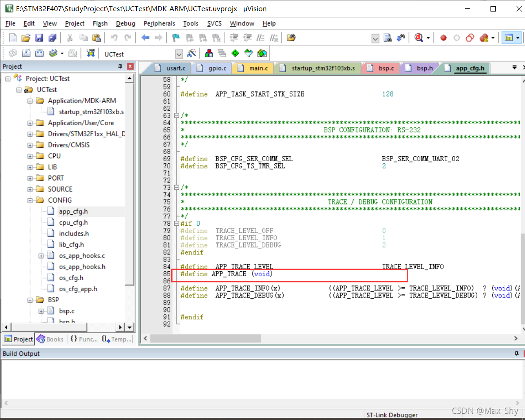The width and height of the screenshot is (525, 420).
Task: Open the Templates panel tab
Action: coord(117,339)
